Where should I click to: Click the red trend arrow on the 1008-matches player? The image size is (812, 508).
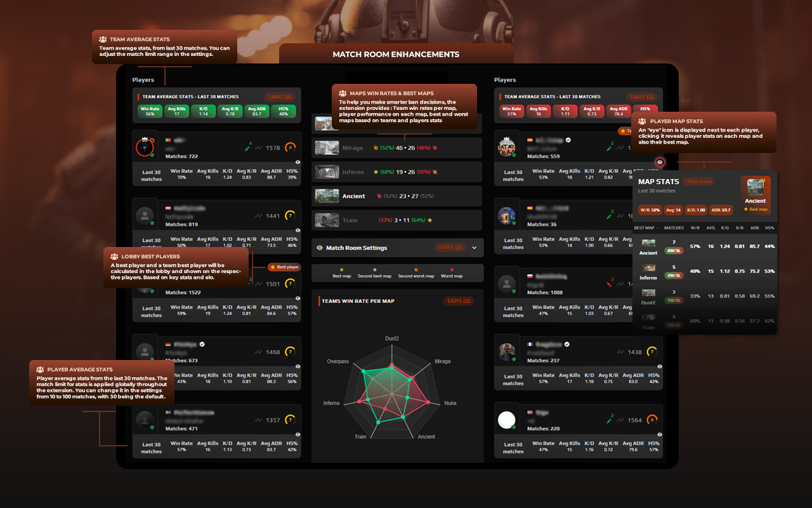point(609,283)
